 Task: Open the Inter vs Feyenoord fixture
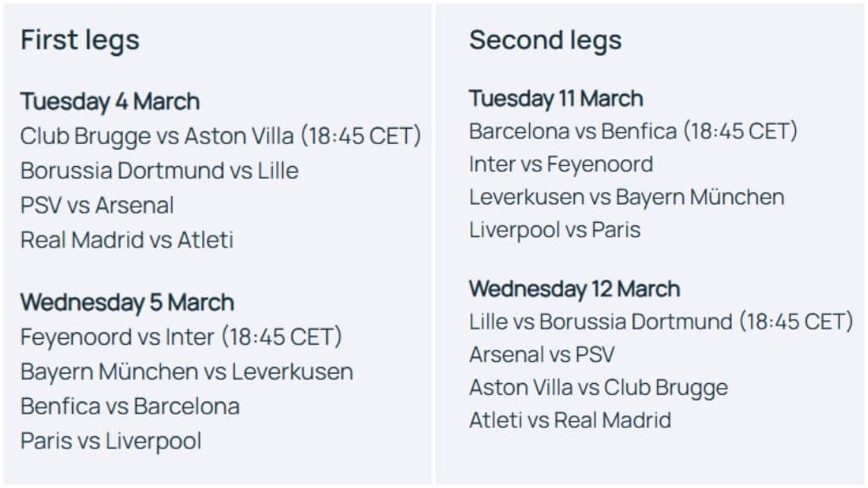(x=561, y=164)
